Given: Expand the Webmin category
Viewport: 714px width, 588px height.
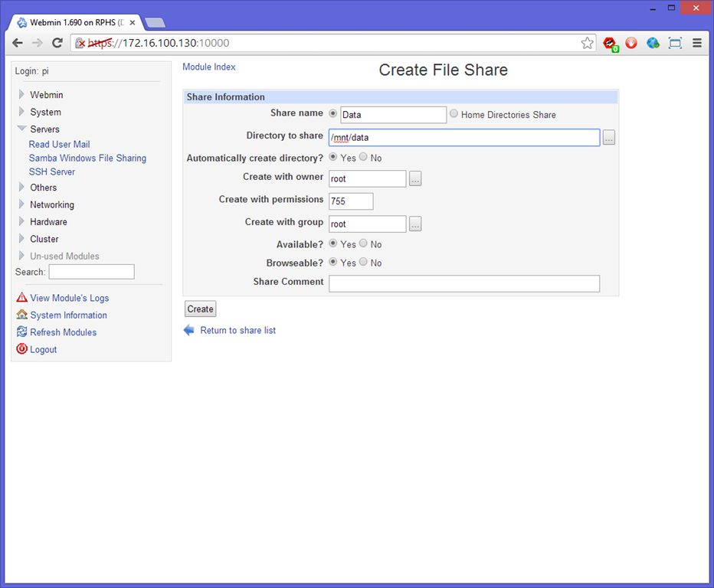Looking at the screenshot, I should click(22, 95).
